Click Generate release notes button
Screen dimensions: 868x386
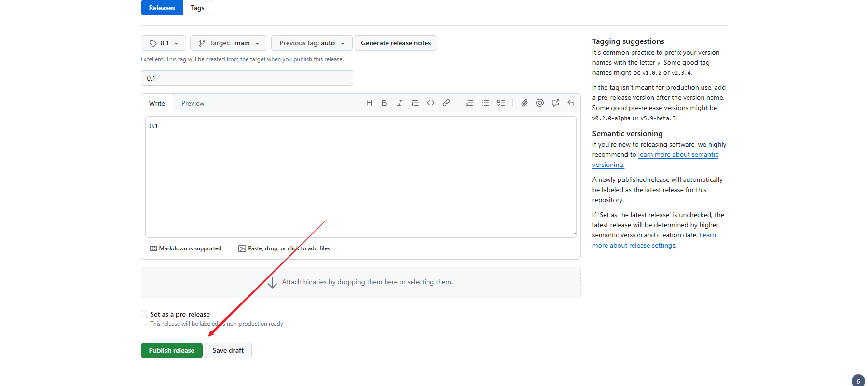click(x=396, y=43)
